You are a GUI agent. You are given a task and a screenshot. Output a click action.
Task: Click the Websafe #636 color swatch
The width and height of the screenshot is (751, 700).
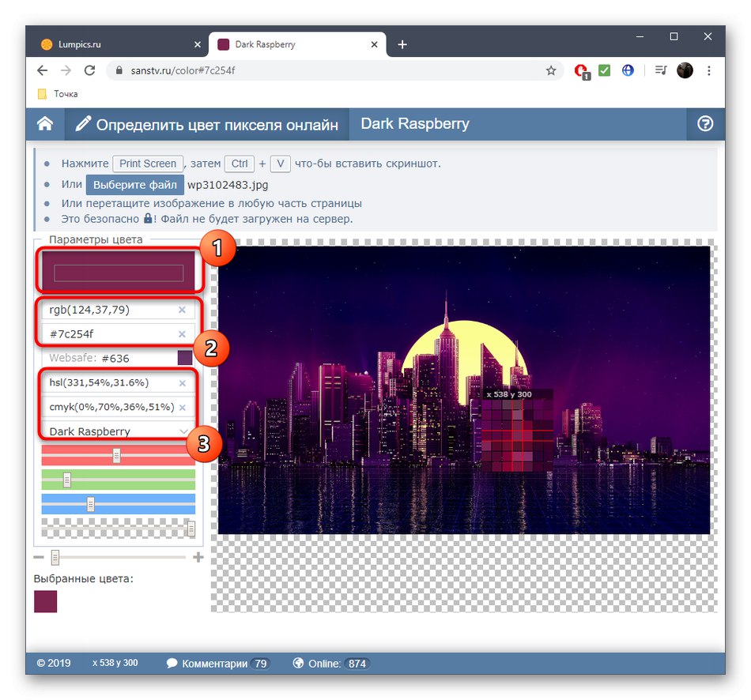point(185,358)
